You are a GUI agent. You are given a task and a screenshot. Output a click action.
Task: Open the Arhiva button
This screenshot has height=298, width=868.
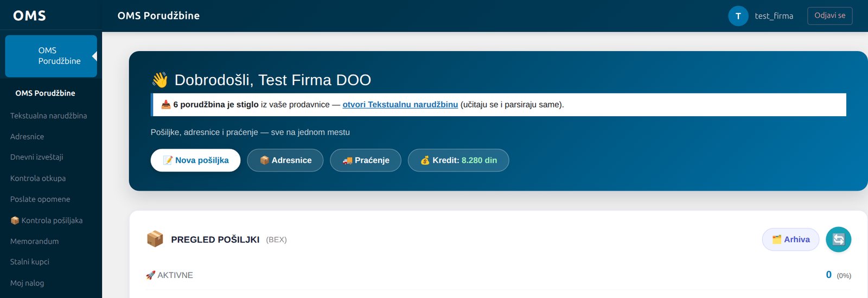tap(790, 239)
